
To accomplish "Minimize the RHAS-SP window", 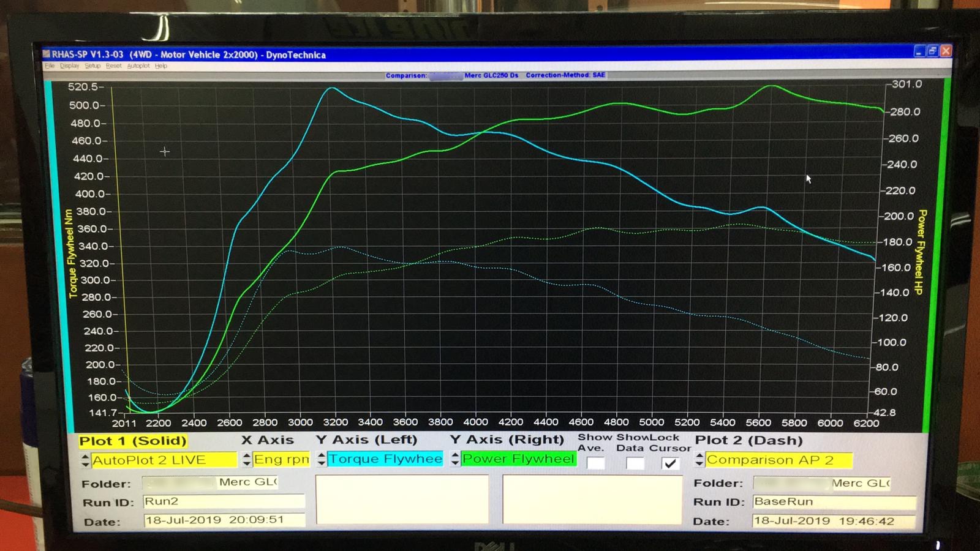I will (x=919, y=51).
